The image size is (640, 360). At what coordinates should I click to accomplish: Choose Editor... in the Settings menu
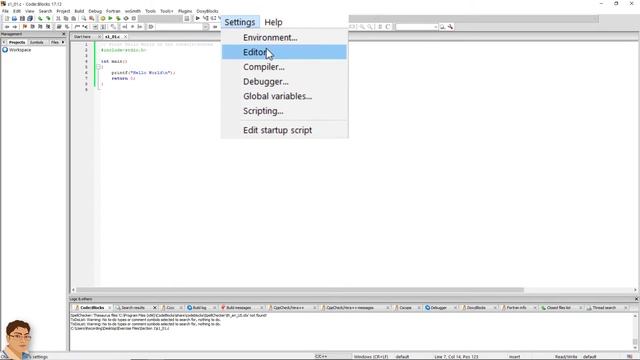[284, 52]
